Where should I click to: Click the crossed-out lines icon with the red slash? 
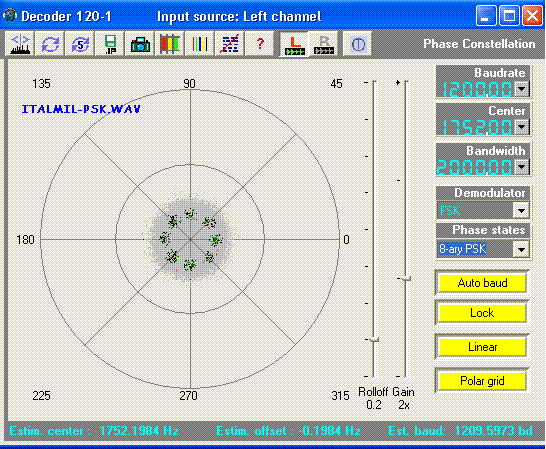coord(229,44)
